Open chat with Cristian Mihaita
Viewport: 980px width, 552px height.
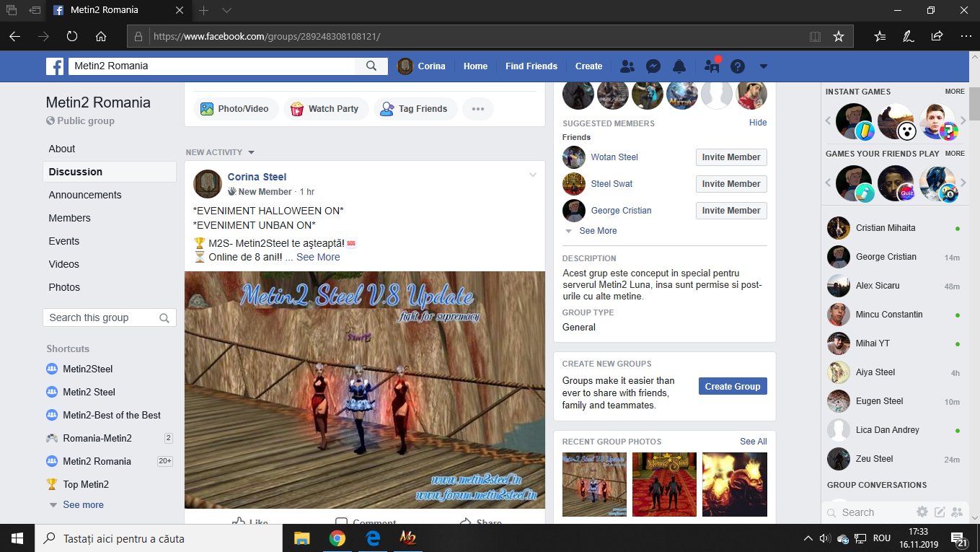click(x=894, y=228)
